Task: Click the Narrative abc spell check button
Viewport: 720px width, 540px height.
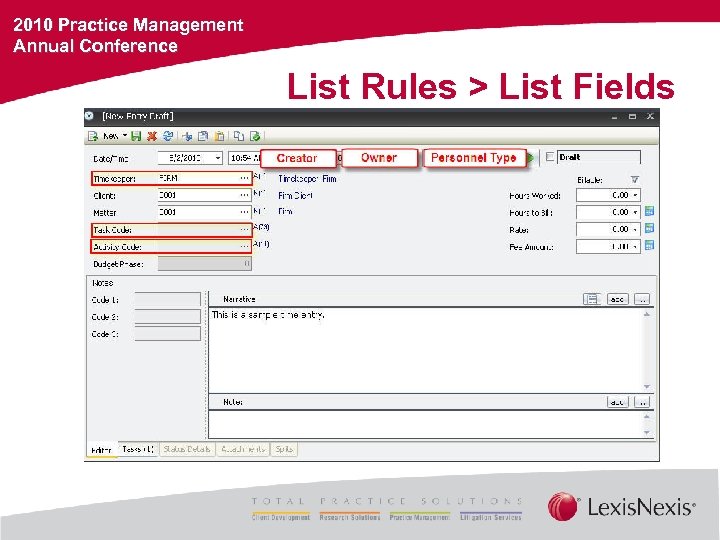Action: pyautogui.click(x=618, y=299)
